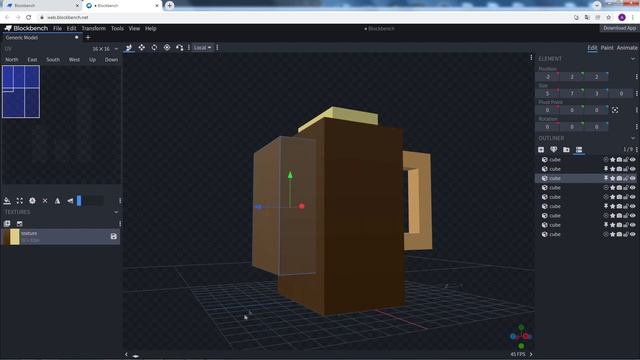Viewport: 640px width, 360px height.
Task: Click the center pivot icon
Action: click(x=615, y=110)
